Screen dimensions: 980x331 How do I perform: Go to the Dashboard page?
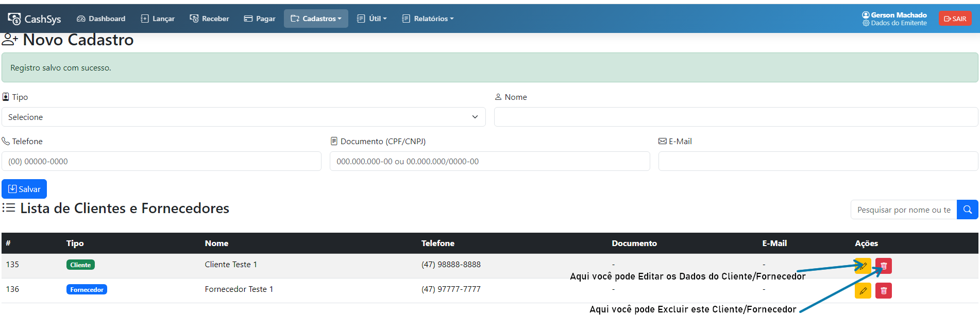pos(101,19)
